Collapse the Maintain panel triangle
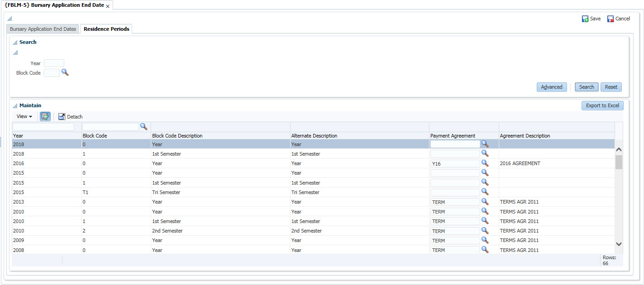Viewport: 644px width, 285px height. (15, 106)
